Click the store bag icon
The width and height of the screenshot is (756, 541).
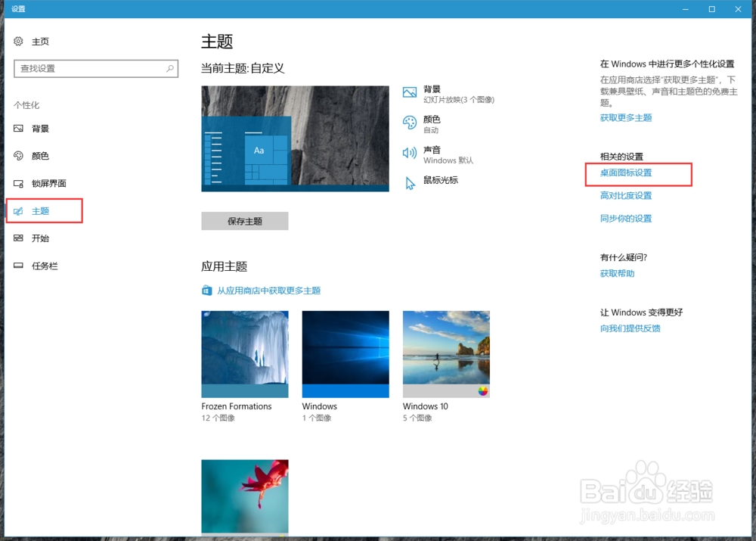click(x=206, y=290)
